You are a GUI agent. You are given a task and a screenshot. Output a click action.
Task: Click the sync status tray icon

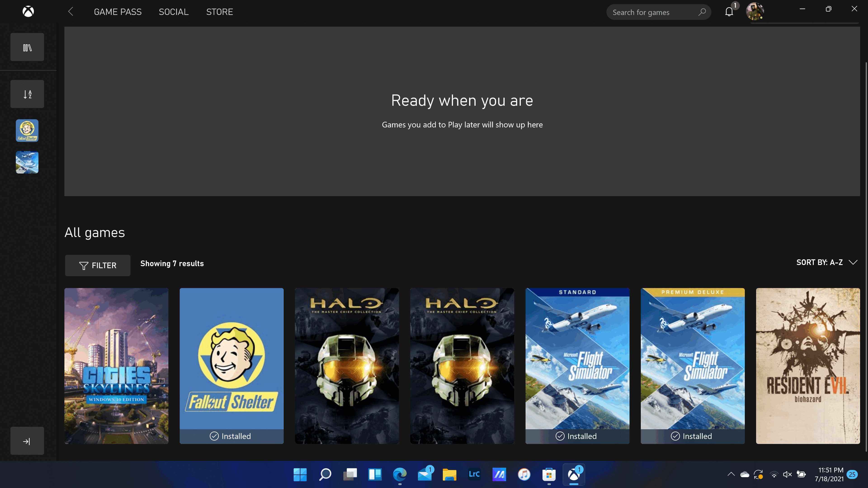(x=759, y=474)
